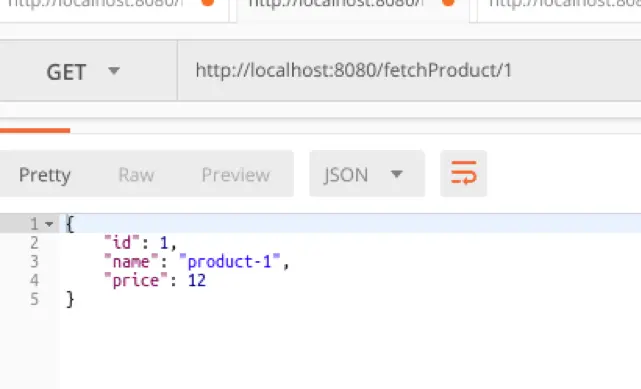Click the request URL field with fetchProduct/1
The height and width of the screenshot is (389, 641).
[x=409, y=70]
